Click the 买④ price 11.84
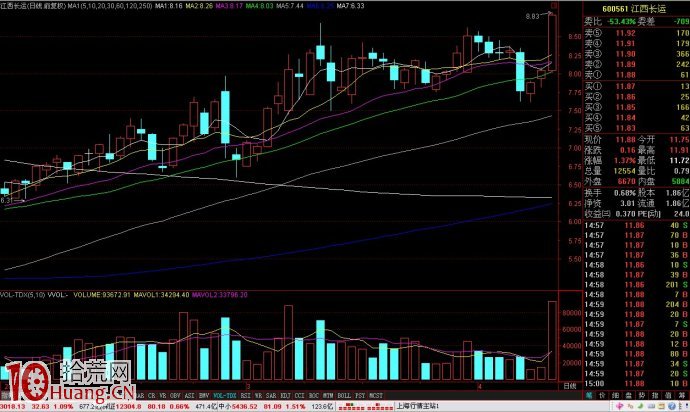Viewport: 690px width, 412px height. (x=625, y=118)
